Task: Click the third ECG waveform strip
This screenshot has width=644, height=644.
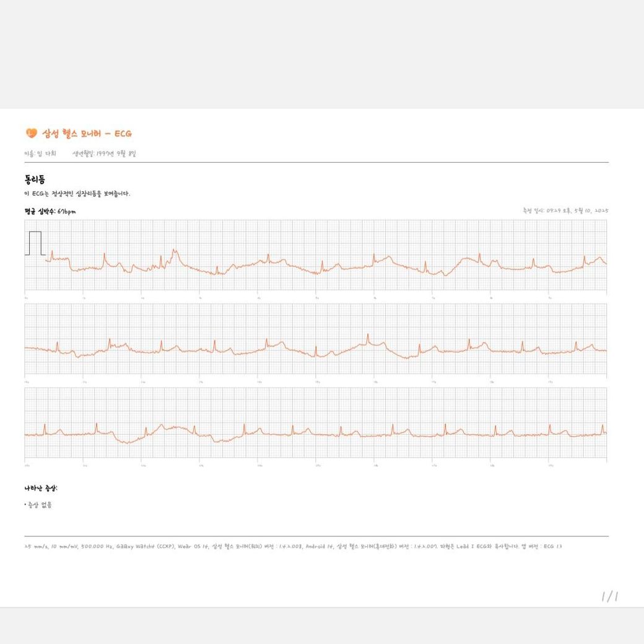Action: point(316,424)
